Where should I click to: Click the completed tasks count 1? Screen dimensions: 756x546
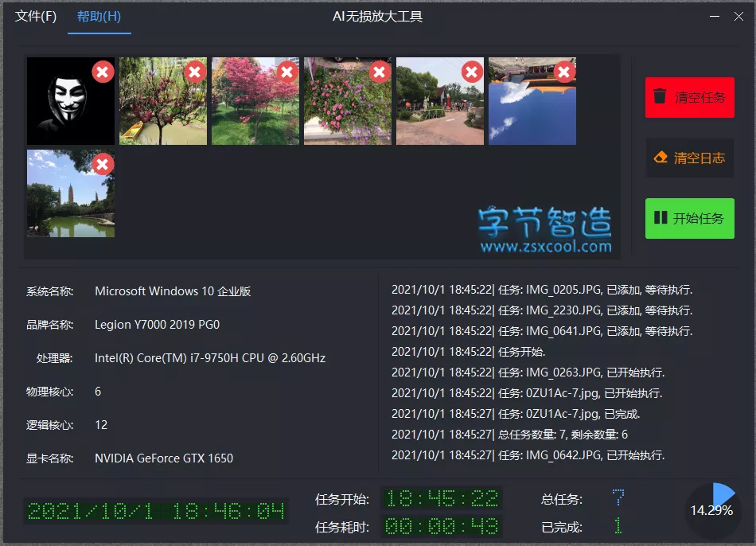618,526
